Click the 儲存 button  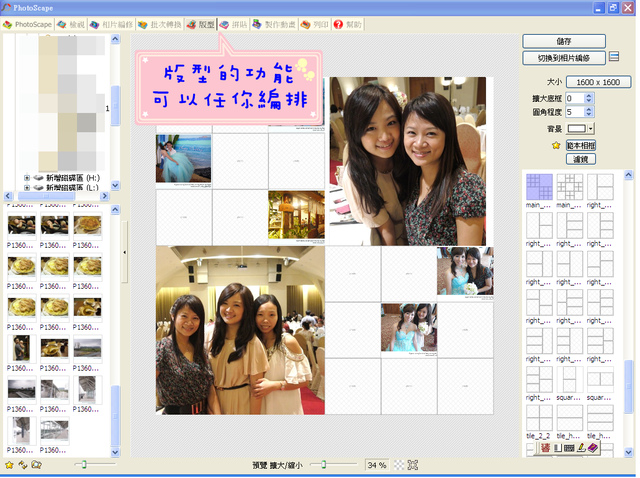click(564, 41)
